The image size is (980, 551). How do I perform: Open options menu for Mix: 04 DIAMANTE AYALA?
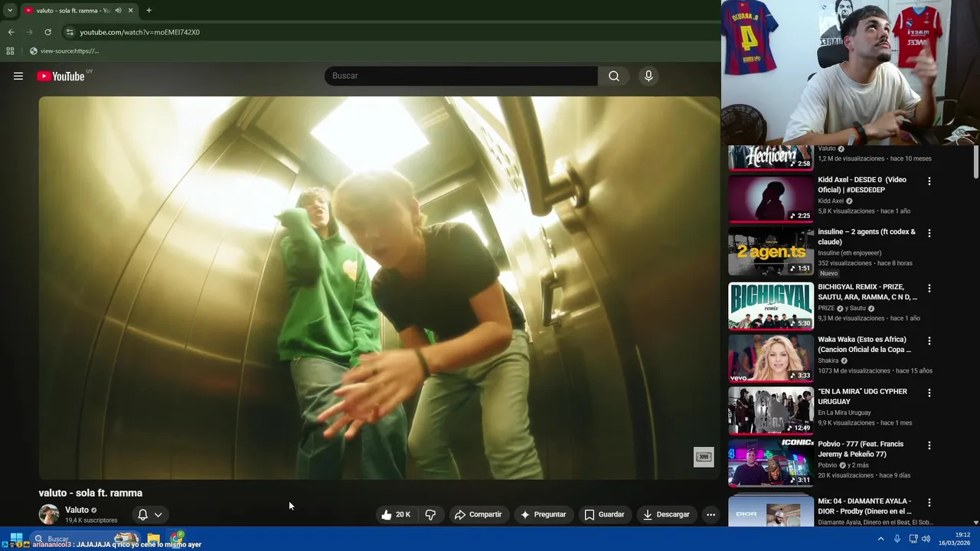(929, 503)
